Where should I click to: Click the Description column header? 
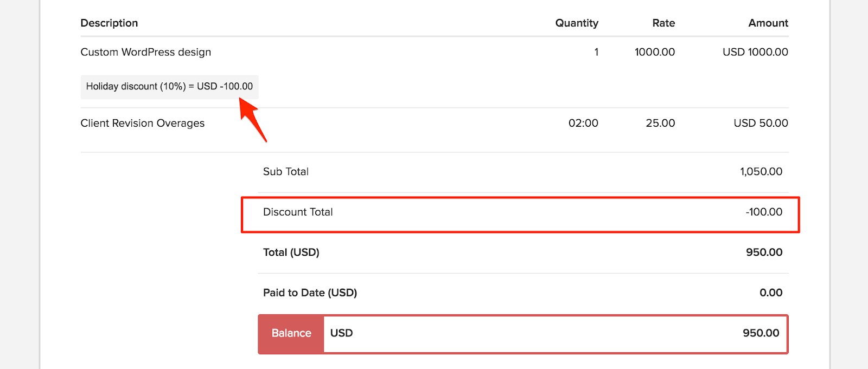tap(109, 23)
